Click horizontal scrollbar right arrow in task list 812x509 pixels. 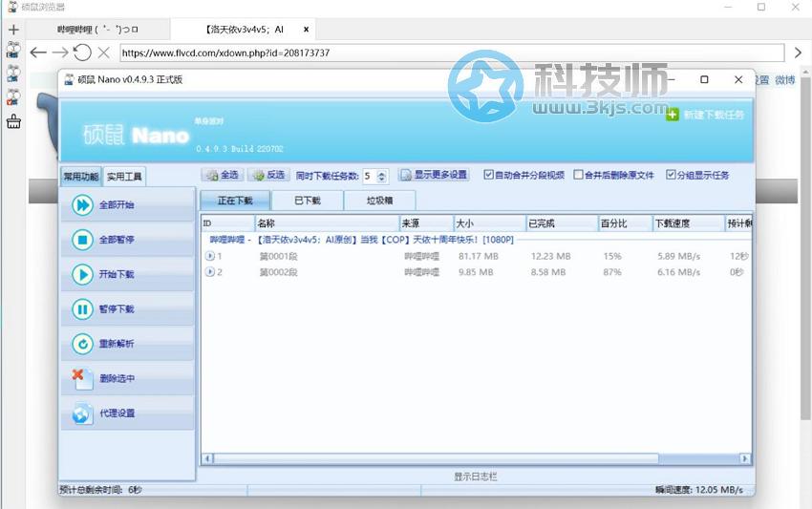[745, 458]
